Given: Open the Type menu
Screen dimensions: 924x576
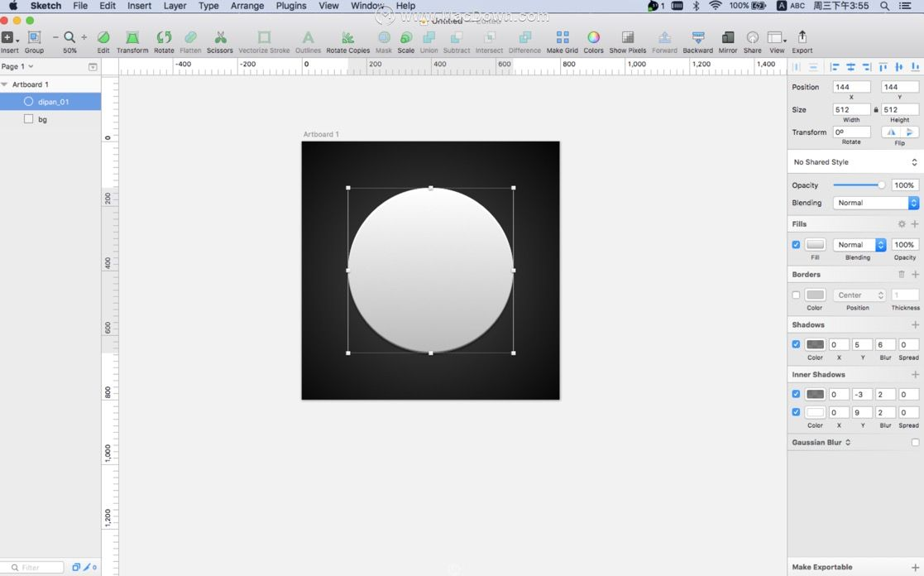Looking at the screenshot, I should pyautogui.click(x=208, y=6).
